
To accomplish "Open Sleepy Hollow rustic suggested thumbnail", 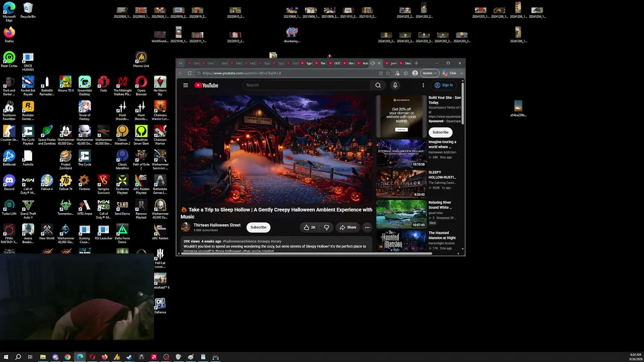I will (x=401, y=184).
